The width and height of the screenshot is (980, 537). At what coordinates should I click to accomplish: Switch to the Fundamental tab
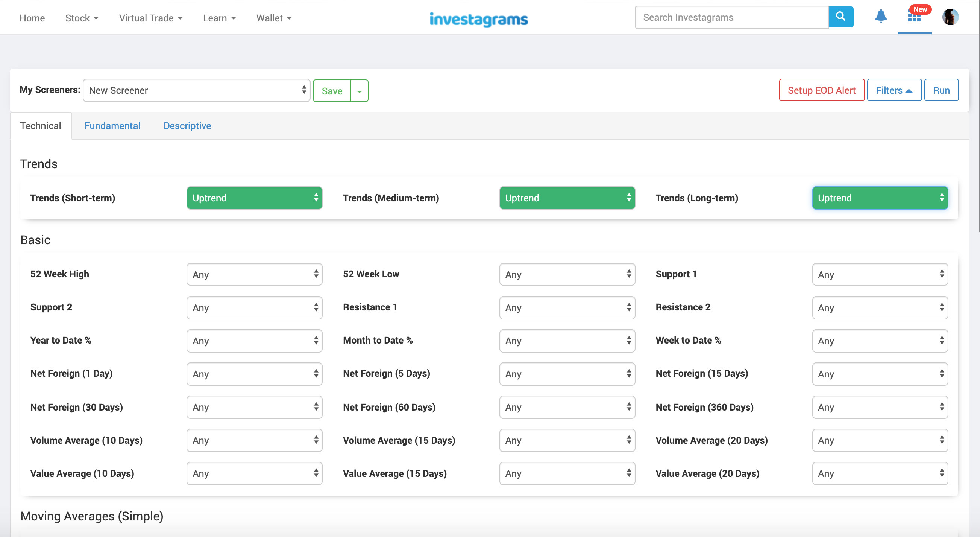coord(112,126)
